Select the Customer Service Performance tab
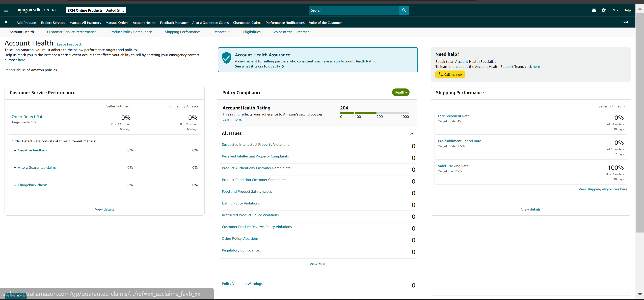Screen dimensions: 644x300 (71, 32)
